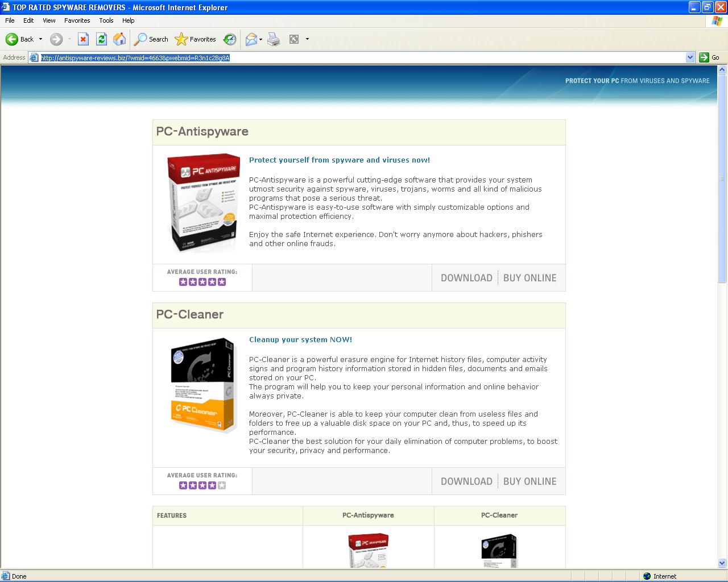The image size is (728, 582).
Task: Click the scrollbar up arrow
Action: point(722,70)
